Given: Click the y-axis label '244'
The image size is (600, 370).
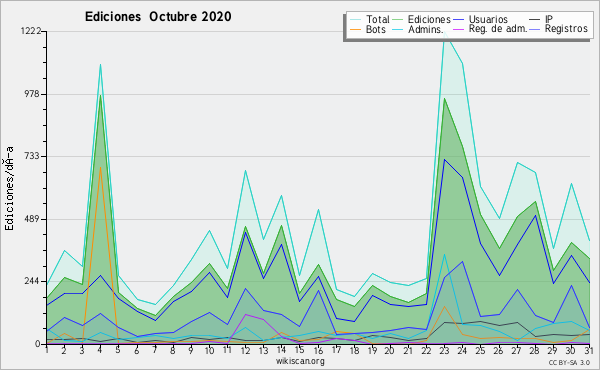Looking at the screenshot, I should click(x=33, y=281).
